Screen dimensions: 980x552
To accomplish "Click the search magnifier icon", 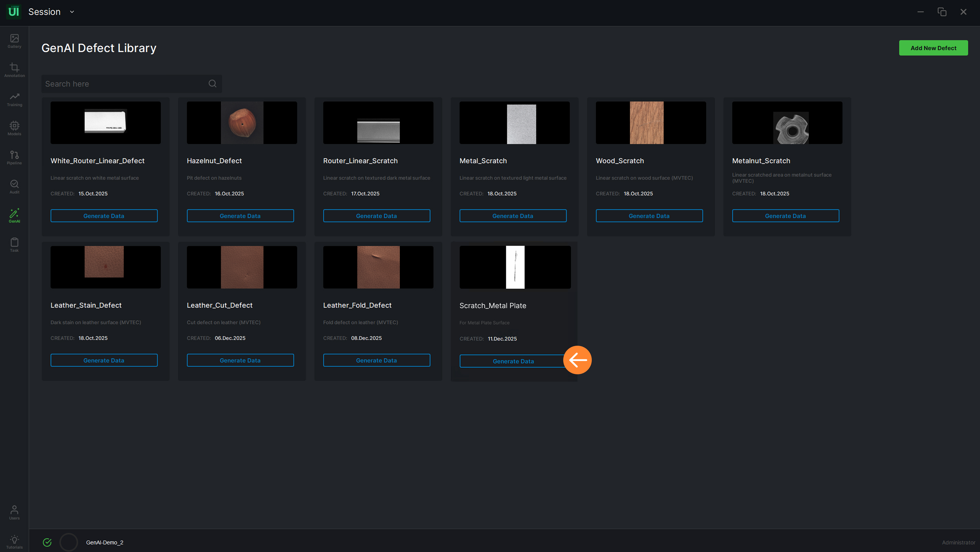I will point(212,83).
